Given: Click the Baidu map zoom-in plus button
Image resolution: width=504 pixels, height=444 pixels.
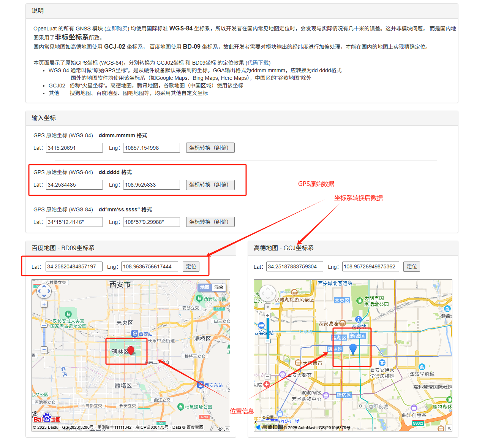Looking at the screenshot, I should click(x=44, y=304).
